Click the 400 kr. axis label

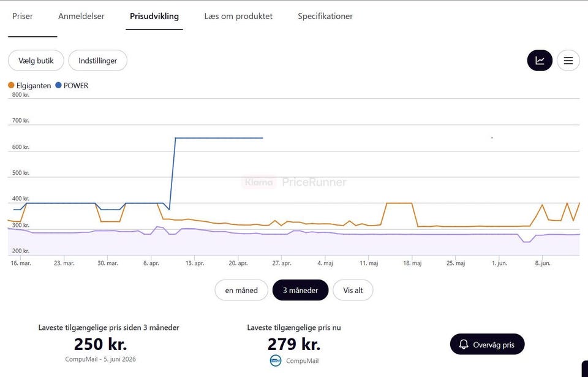click(x=21, y=199)
